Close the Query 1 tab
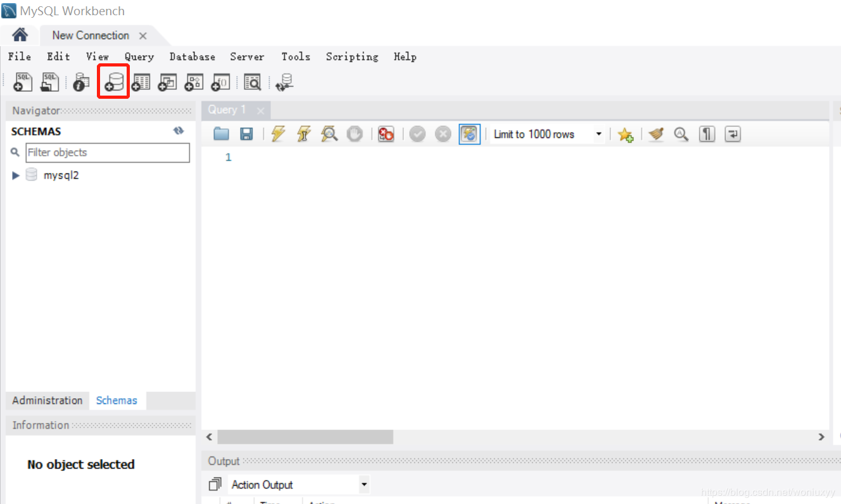841x504 pixels. tap(260, 111)
